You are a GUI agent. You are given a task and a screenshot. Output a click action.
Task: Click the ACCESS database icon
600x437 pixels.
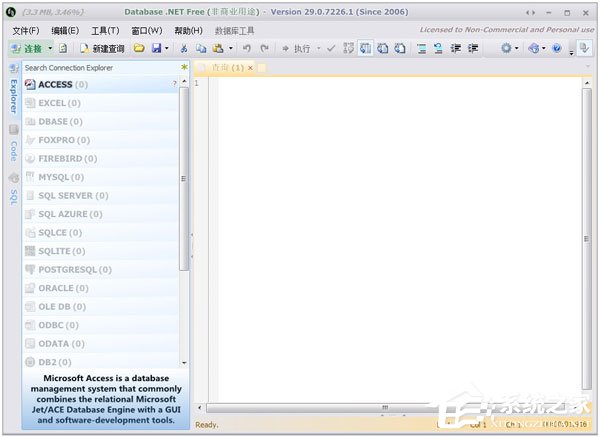click(x=30, y=85)
